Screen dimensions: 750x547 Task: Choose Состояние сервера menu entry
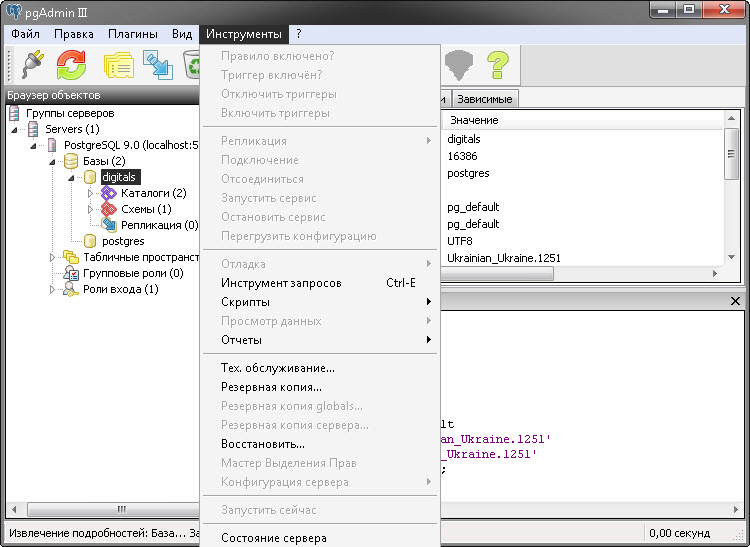pos(320,538)
